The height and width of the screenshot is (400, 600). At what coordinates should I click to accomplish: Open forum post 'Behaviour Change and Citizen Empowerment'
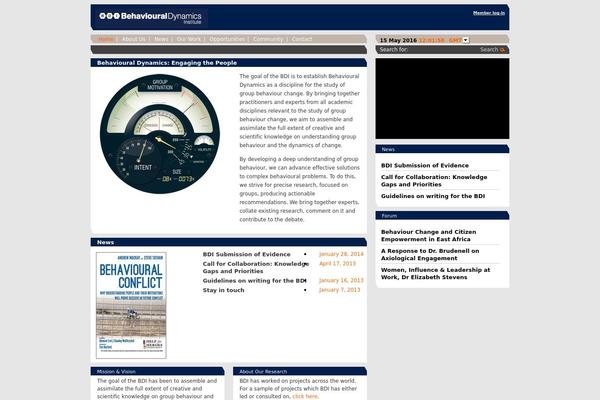(x=429, y=235)
